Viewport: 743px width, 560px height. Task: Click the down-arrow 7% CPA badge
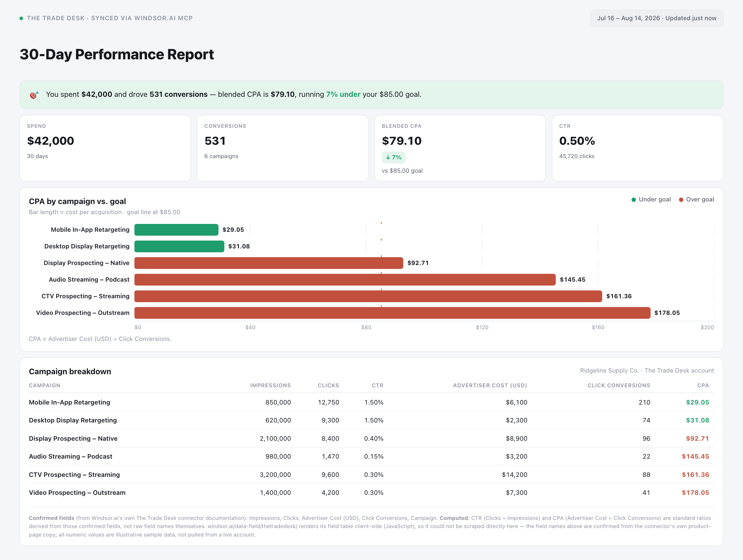pyautogui.click(x=393, y=157)
